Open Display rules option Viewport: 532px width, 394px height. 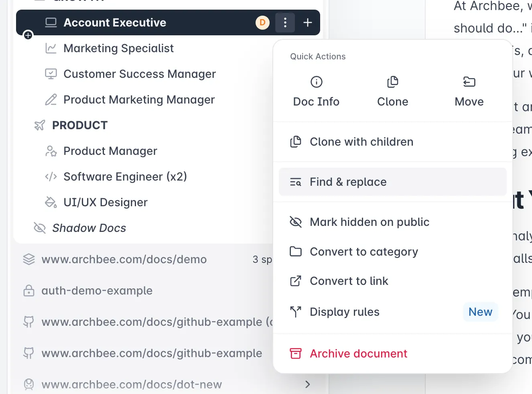[392, 312]
